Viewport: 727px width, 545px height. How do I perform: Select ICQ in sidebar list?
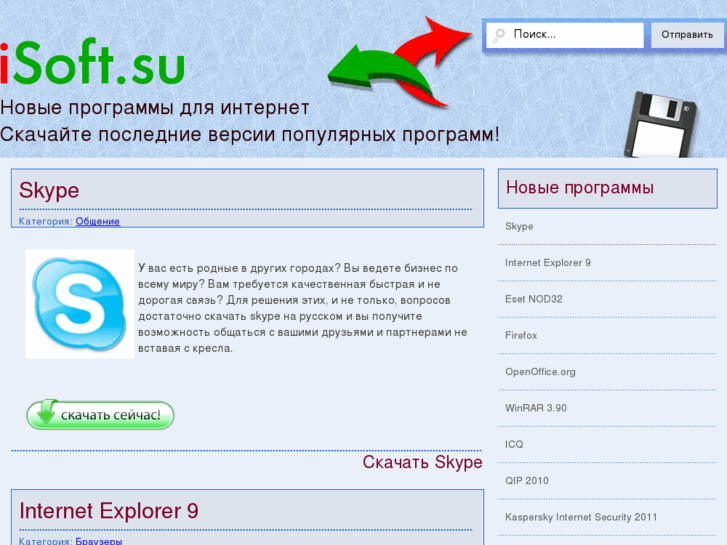coord(514,444)
